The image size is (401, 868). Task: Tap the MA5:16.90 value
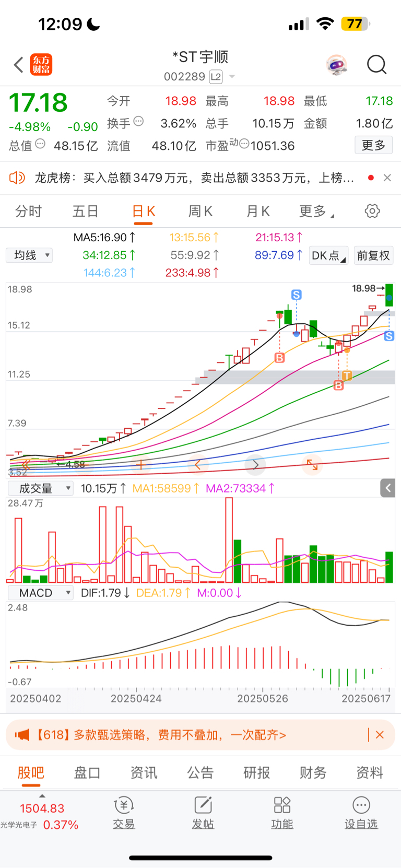[104, 238]
